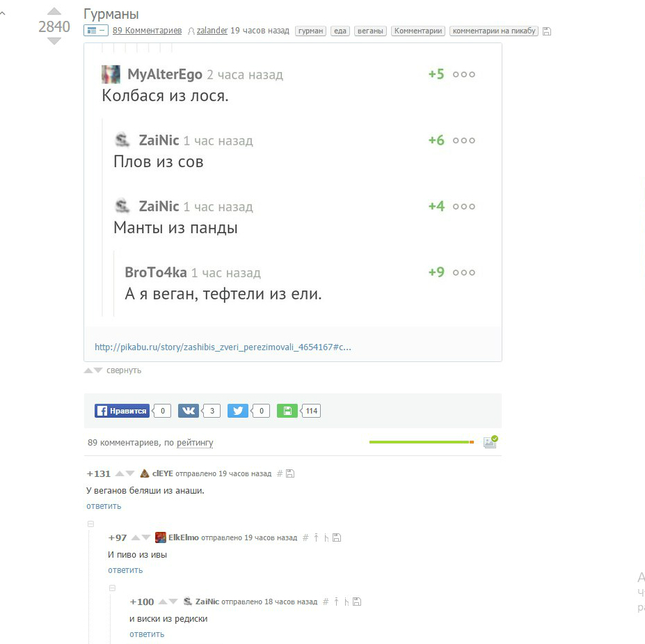
Task: Open the веганы tag
Action: coord(370,31)
